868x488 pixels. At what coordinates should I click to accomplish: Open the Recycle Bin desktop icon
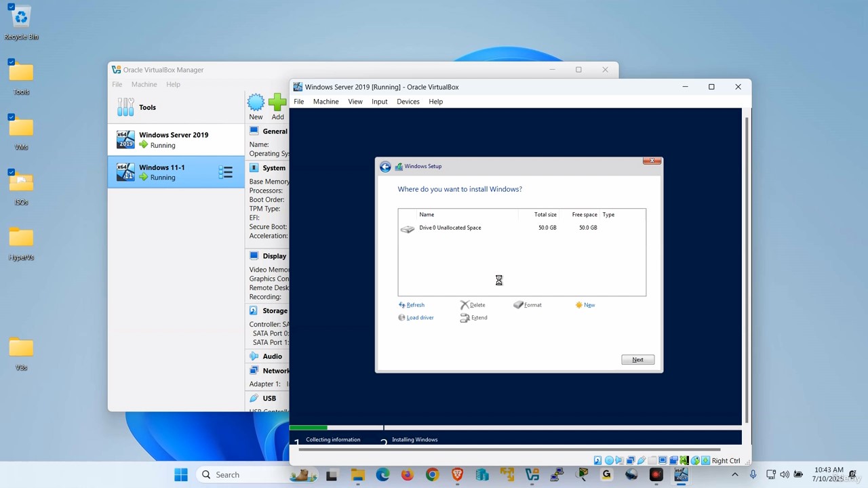tap(21, 17)
